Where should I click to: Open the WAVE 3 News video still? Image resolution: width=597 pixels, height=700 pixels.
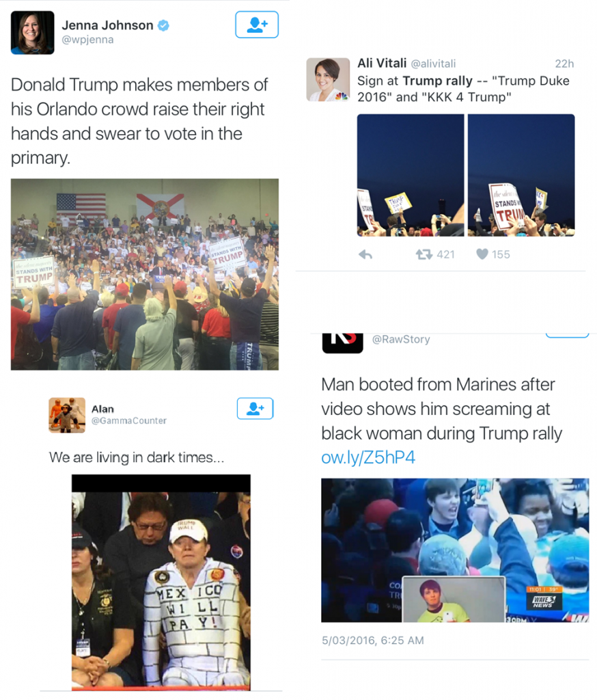[455, 550]
